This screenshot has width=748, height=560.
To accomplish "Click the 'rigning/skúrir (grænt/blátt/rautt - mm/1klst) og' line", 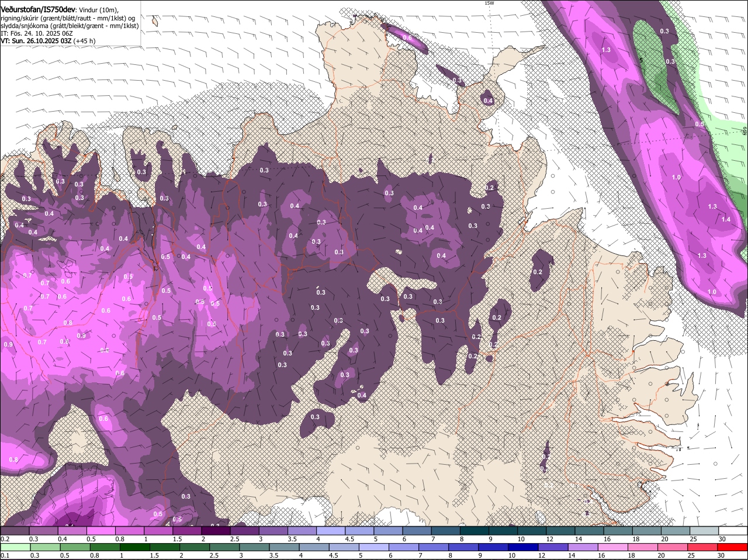I will 68,18.
